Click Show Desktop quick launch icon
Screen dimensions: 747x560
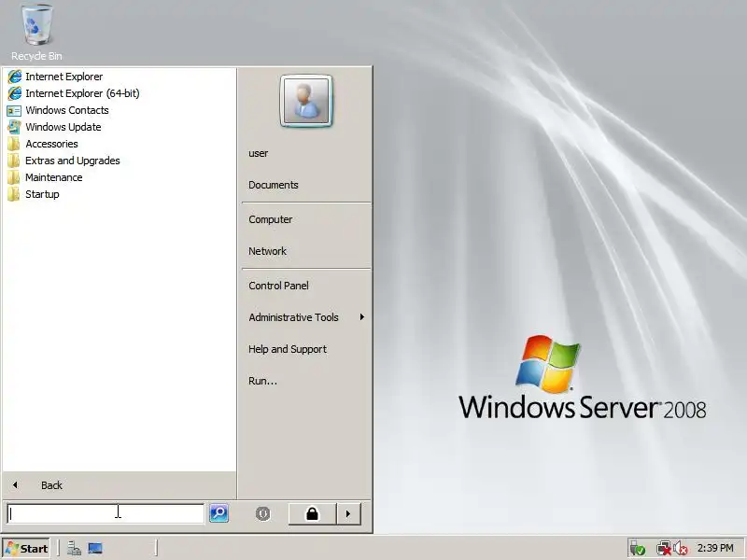pos(95,549)
